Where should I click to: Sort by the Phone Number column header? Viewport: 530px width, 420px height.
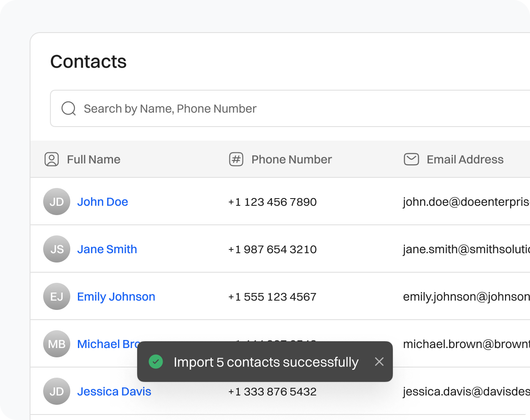[291, 159]
